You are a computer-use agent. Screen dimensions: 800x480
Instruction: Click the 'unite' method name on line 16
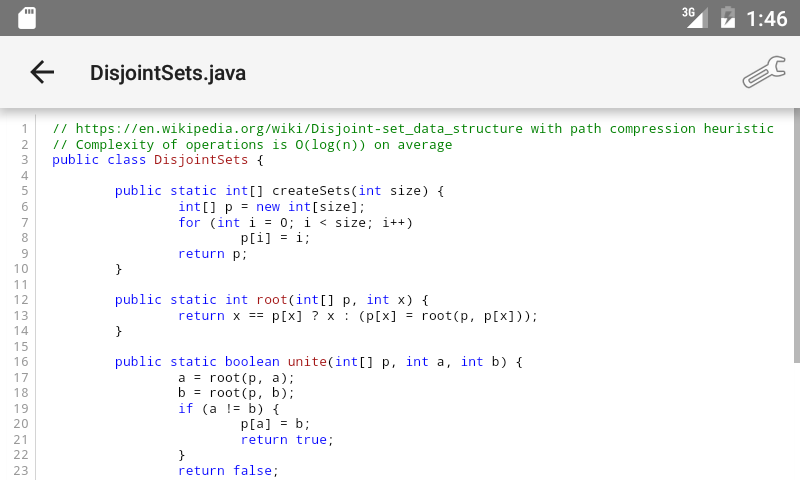coord(307,362)
